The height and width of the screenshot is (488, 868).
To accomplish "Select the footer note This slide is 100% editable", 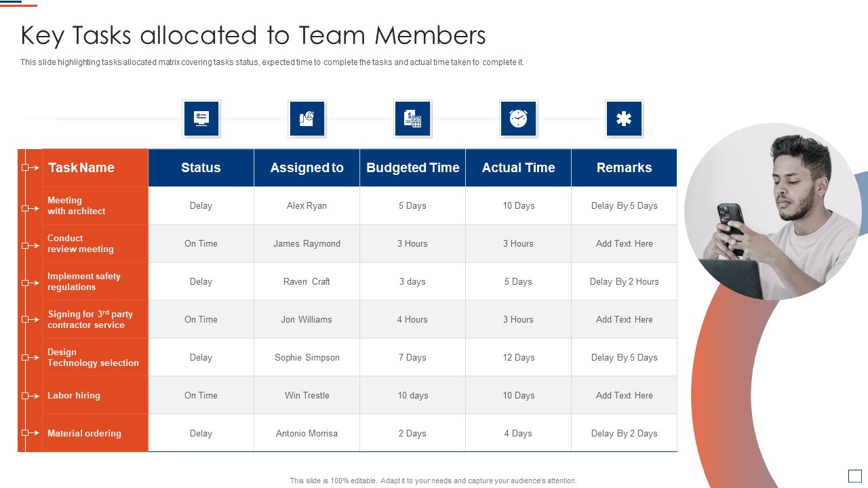I will click(433, 481).
